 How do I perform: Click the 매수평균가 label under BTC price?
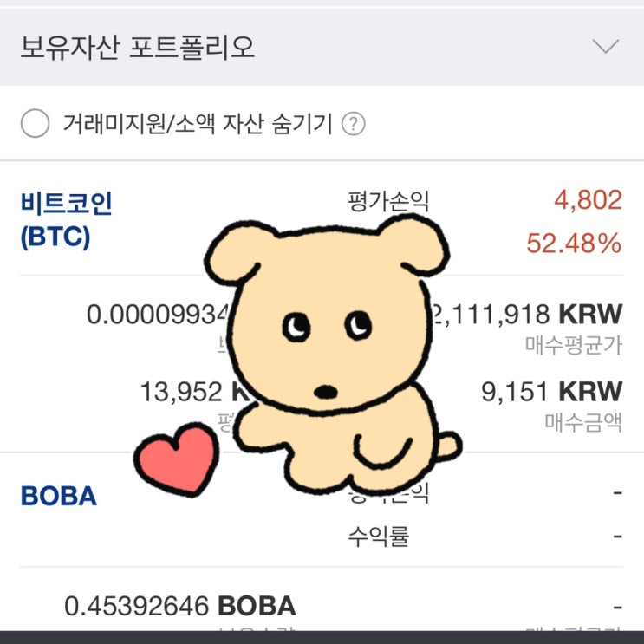(x=574, y=345)
